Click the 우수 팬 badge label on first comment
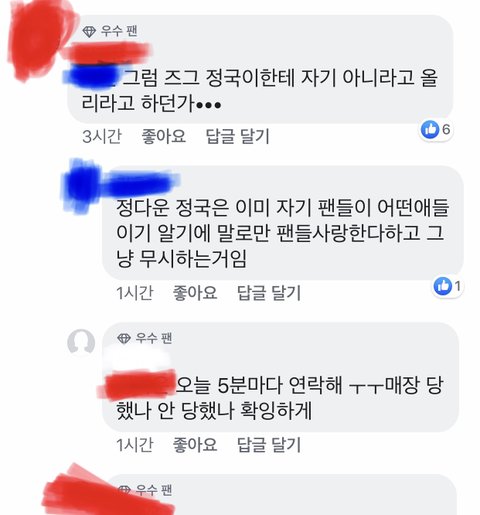This screenshot has width=480, height=515. (119, 31)
